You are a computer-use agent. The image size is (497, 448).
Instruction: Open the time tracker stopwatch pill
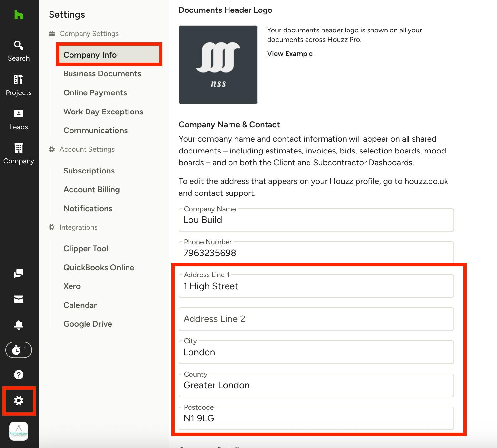click(19, 350)
